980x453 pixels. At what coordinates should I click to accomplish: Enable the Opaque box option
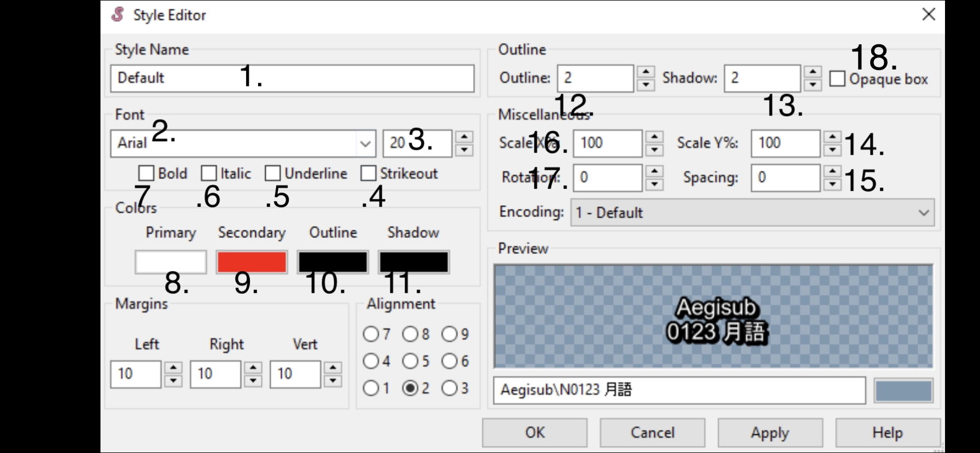tap(837, 79)
